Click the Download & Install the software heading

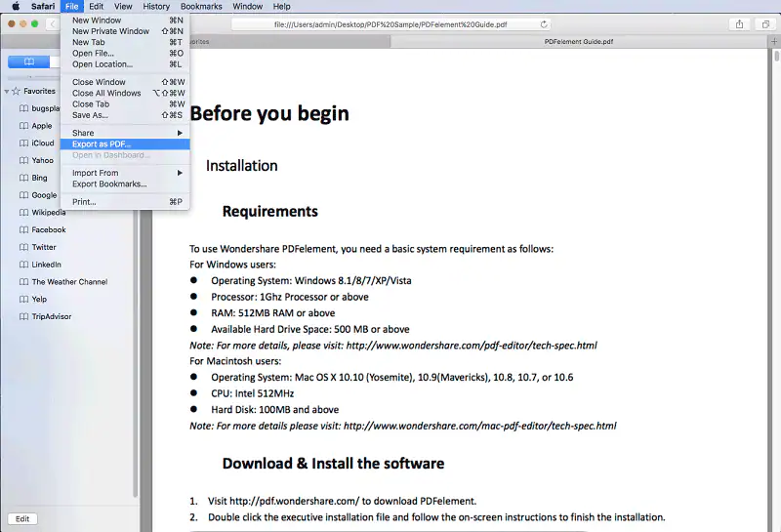click(333, 464)
